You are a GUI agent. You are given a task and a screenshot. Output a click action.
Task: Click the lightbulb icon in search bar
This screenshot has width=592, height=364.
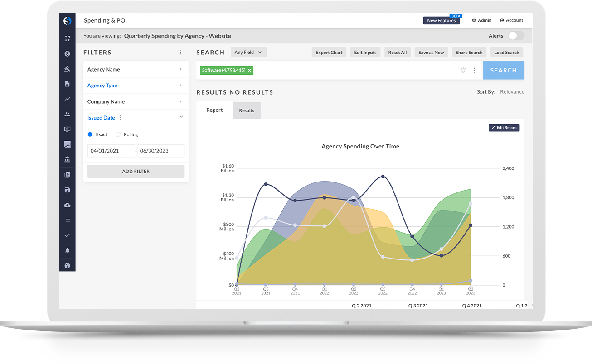463,71
